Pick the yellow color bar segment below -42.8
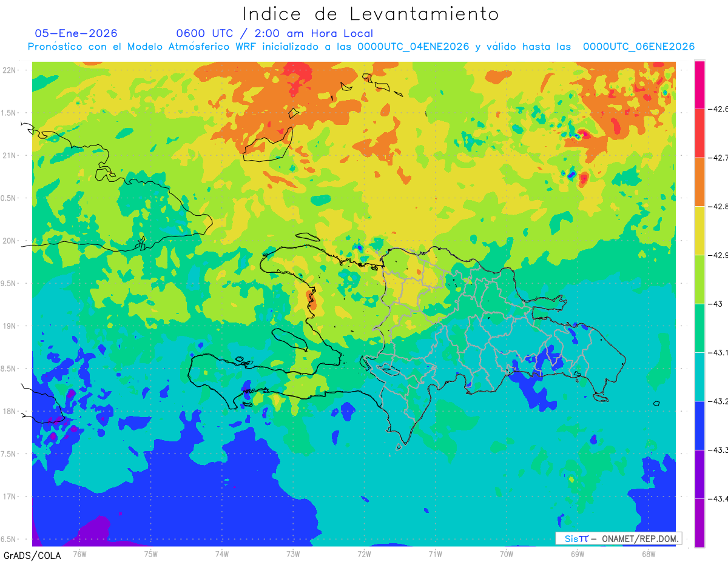This screenshot has width=728, height=562. pos(699,230)
